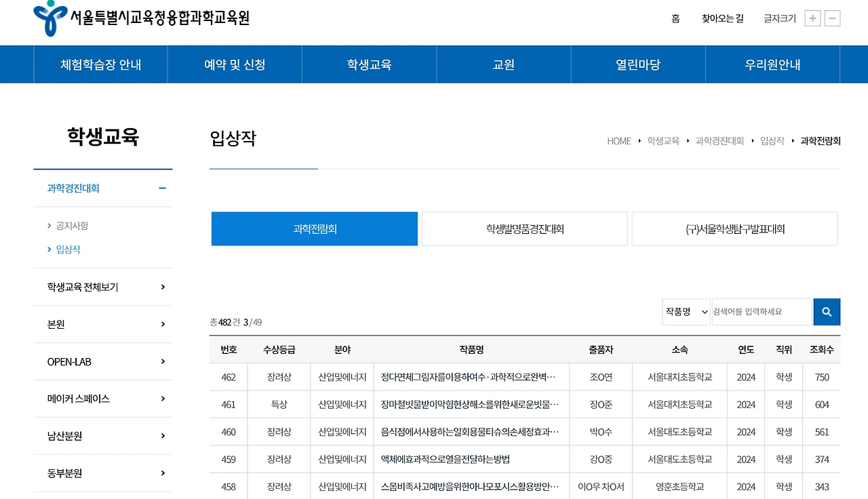Click the 작품명 column header
The image size is (868, 499).
pyautogui.click(x=471, y=350)
